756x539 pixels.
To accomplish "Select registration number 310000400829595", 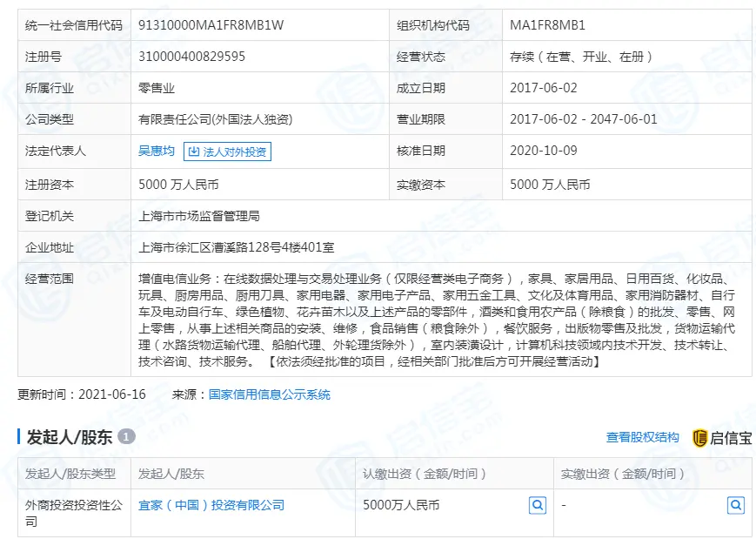I will [192, 57].
